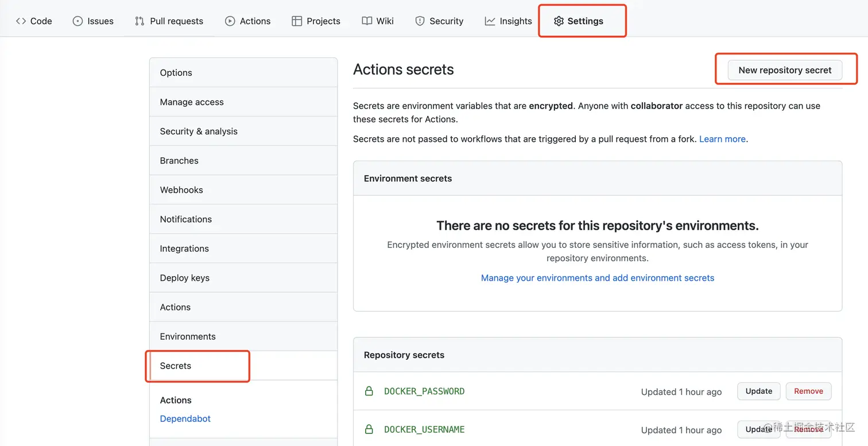Click the lock icon beside DOCKER_PASSWORD
The width and height of the screenshot is (868, 446).
click(x=369, y=391)
